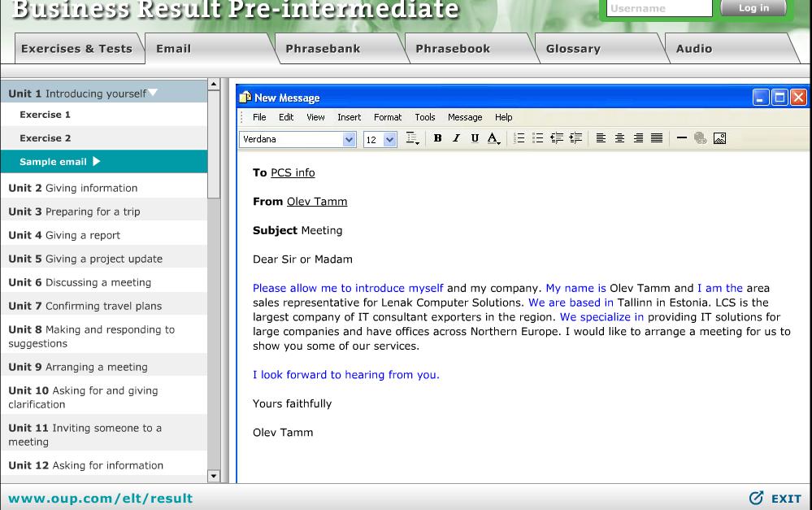812x510 pixels.
Task: Toggle bold formatting in the message toolbar
Action: click(437, 138)
